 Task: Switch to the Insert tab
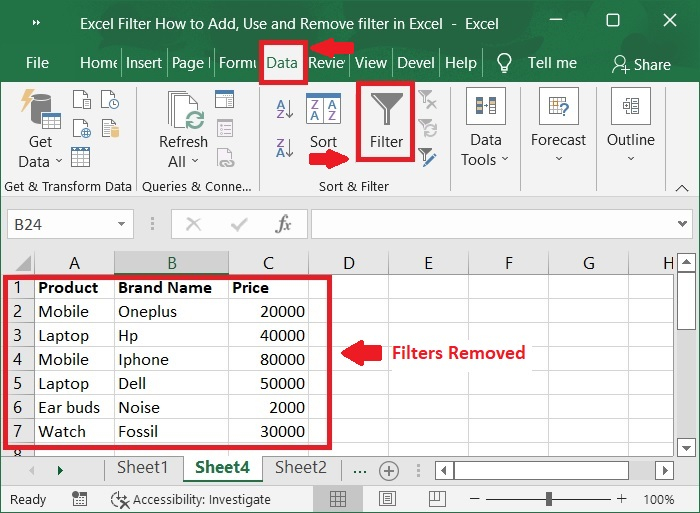click(144, 63)
